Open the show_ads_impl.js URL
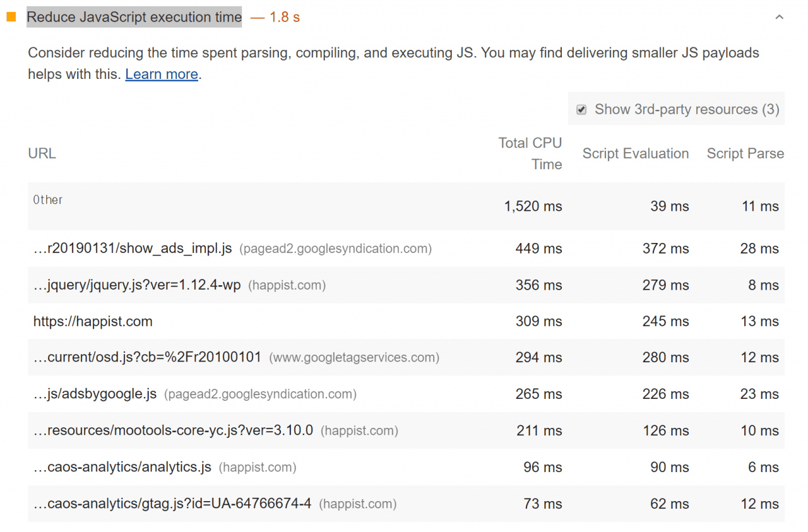The height and width of the screenshot is (532, 808). [x=133, y=249]
